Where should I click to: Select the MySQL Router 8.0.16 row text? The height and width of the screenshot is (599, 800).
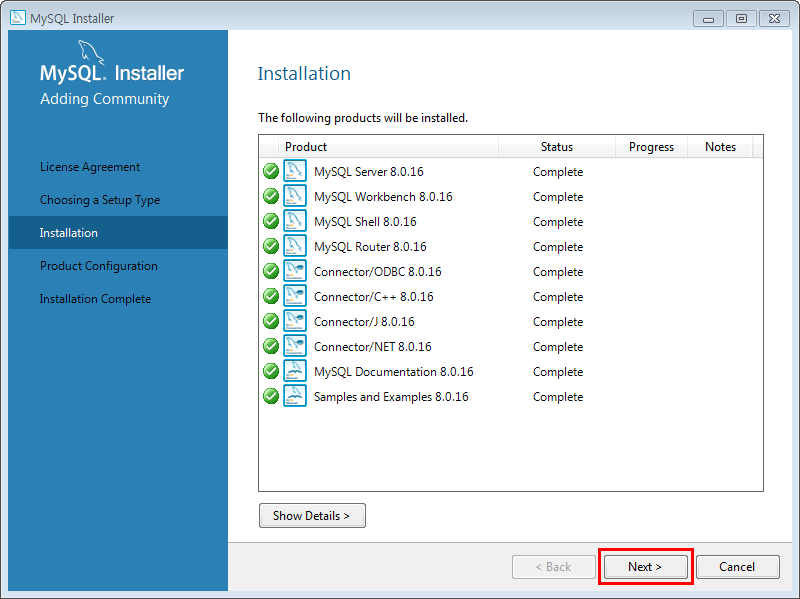pos(370,247)
